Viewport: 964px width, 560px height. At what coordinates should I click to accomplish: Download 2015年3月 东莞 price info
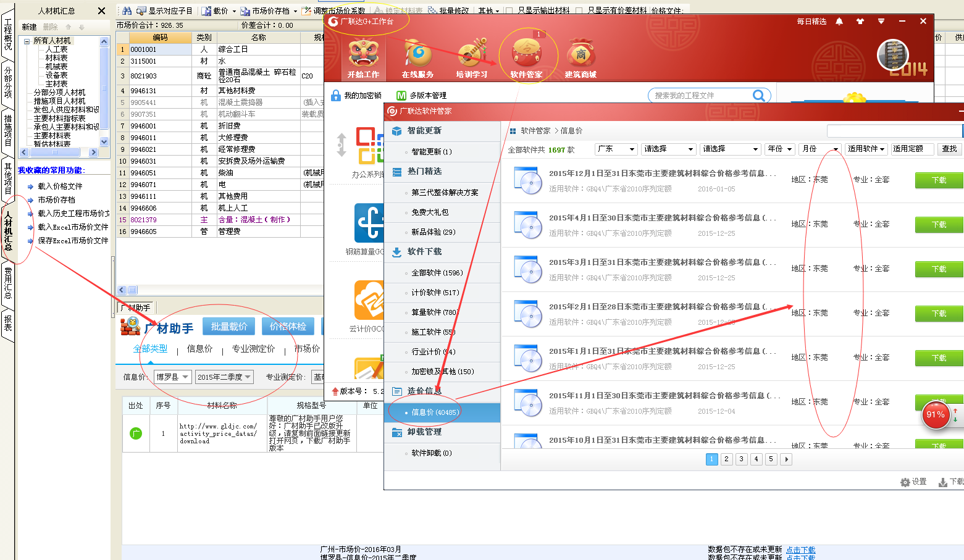click(939, 269)
